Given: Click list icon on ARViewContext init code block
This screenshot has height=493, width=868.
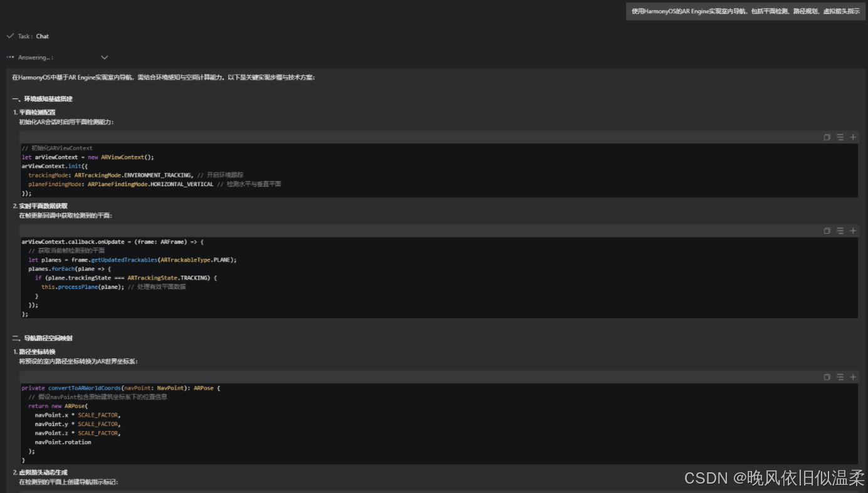Looking at the screenshot, I should pos(840,137).
